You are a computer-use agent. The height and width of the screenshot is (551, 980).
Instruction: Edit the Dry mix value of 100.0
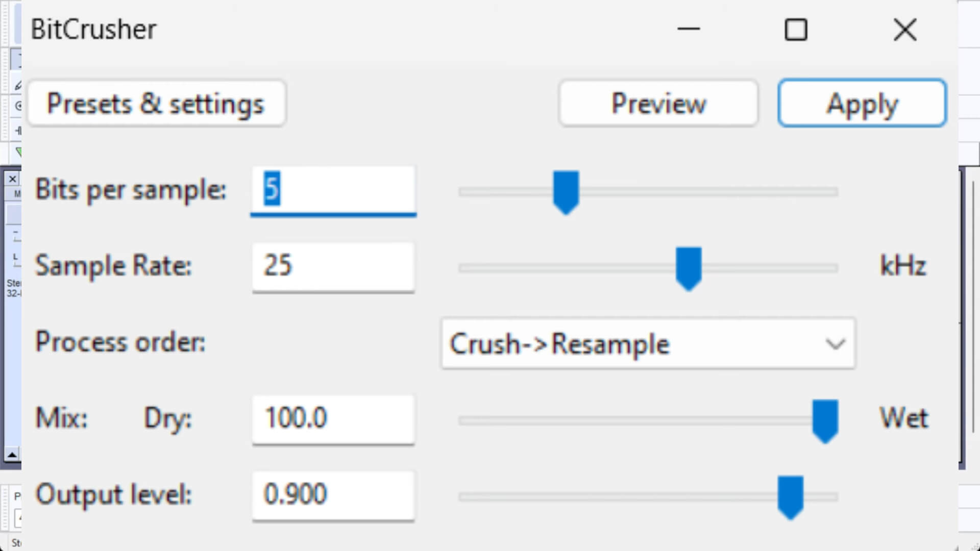click(x=332, y=418)
